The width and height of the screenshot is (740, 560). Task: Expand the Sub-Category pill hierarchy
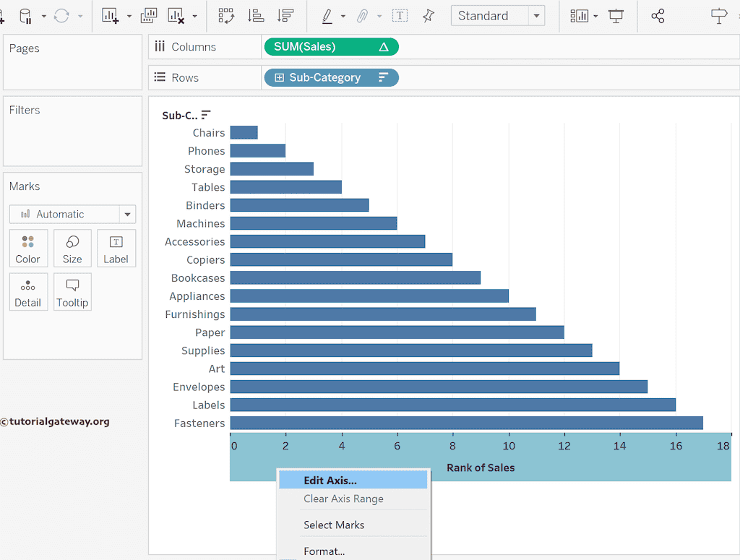click(279, 78)
